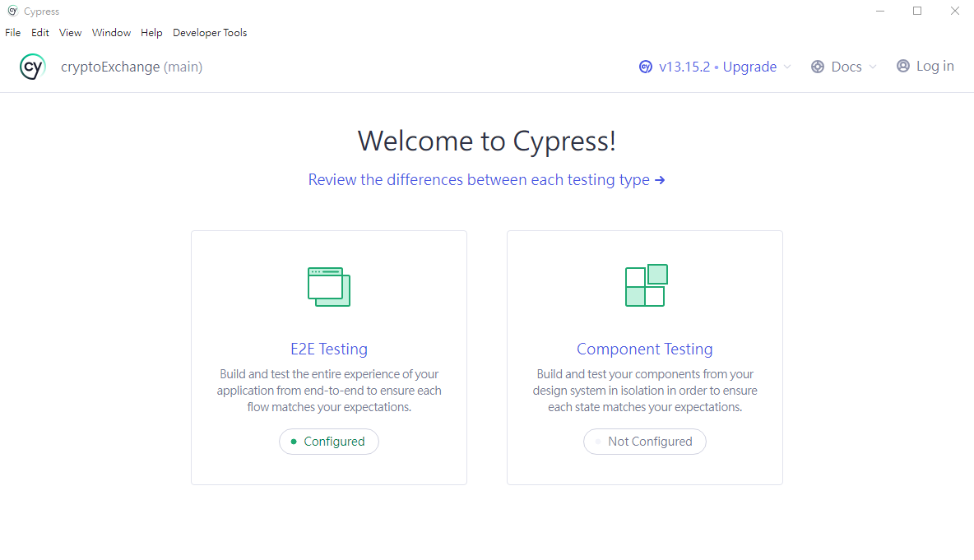
Task: Click the cryptoExchange project name
Action: (x=110, y=67)
